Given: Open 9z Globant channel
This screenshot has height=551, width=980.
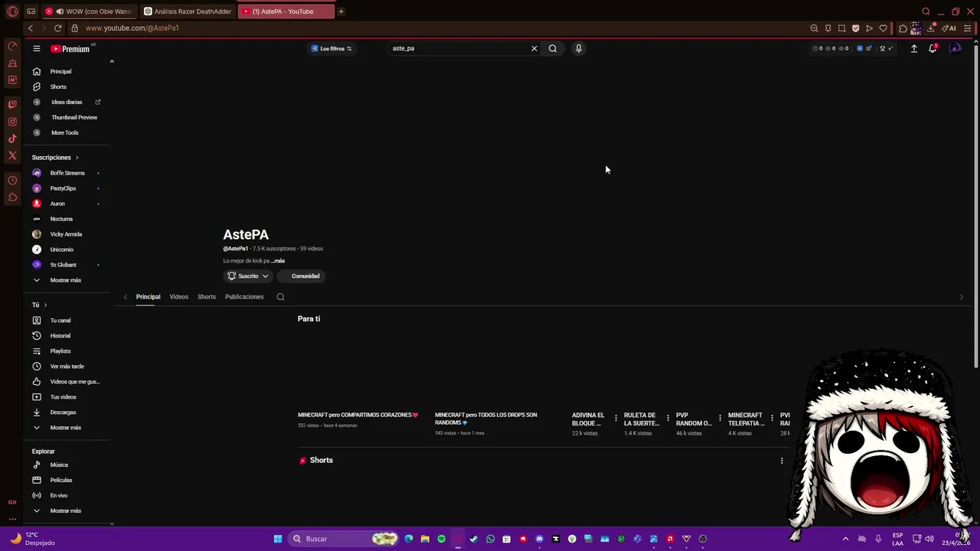Looking at the screenshot, I should (63, 265).
